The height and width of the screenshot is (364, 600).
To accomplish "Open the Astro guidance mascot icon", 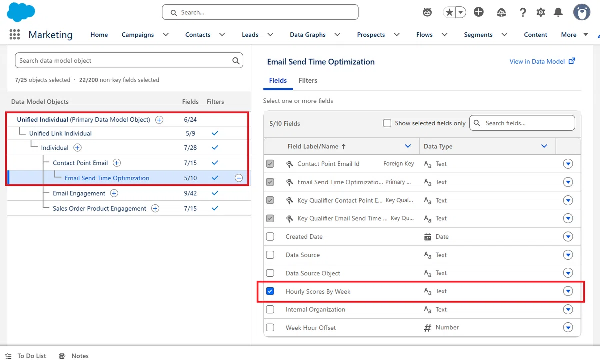I will 427,12.
